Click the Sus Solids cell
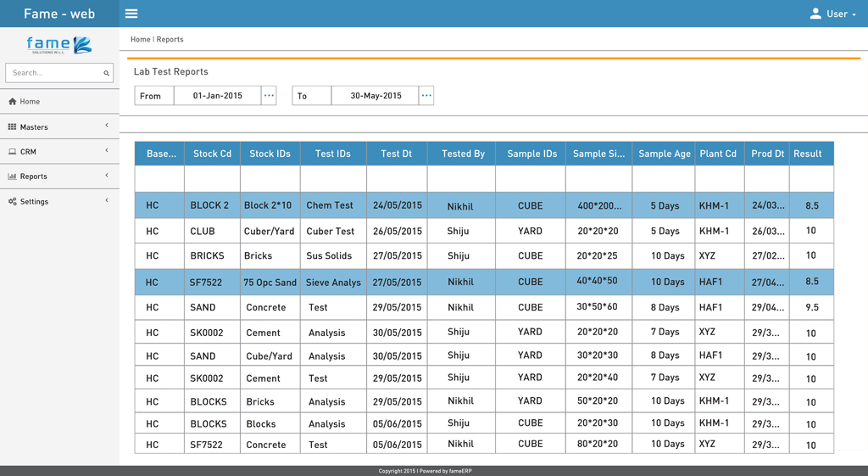The width and height of the screenshot is (868, 476). (x=333, y=255)
